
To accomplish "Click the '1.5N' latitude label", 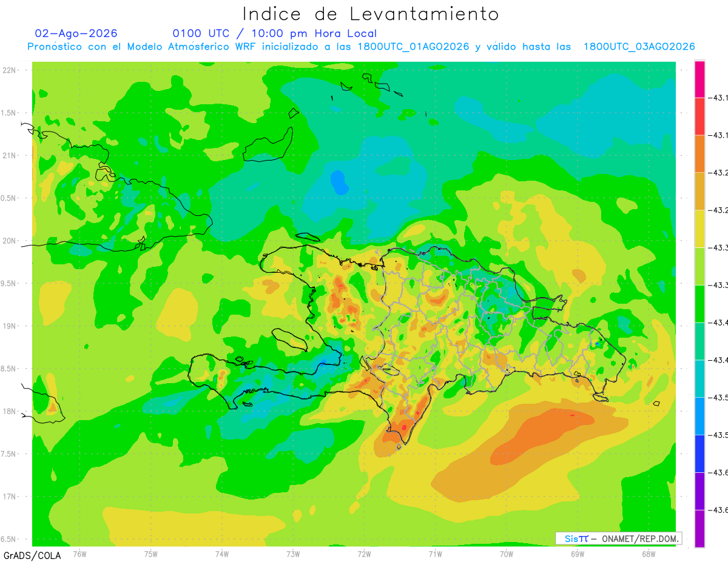I will tap(8, 113).
